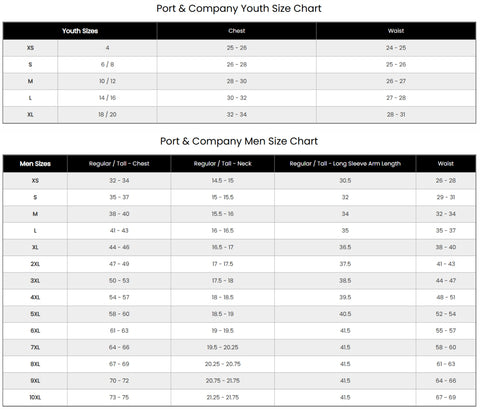The height and width of the screenshot is (410, 480).
Task: Click men's 5XL chest value 58 - 60
Action: pyautogui.click(x=119, y=314)
